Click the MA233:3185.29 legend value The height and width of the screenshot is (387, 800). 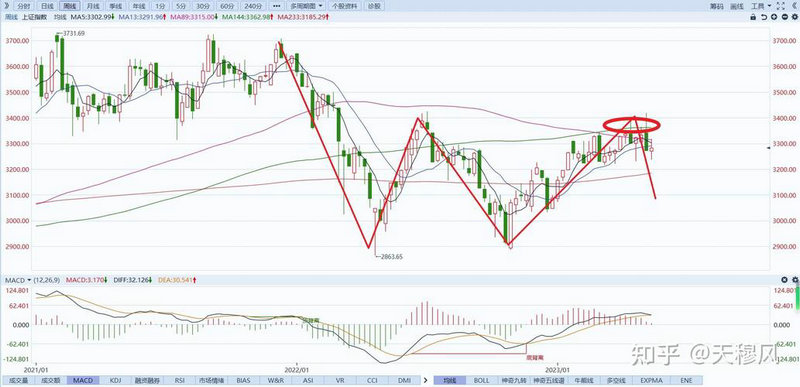click(x=303, y=17)
